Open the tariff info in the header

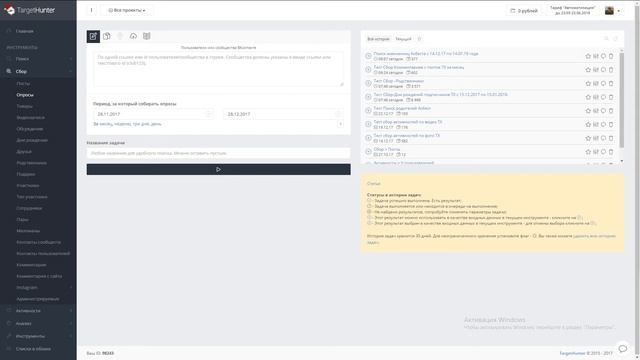[x=572, y=10]
